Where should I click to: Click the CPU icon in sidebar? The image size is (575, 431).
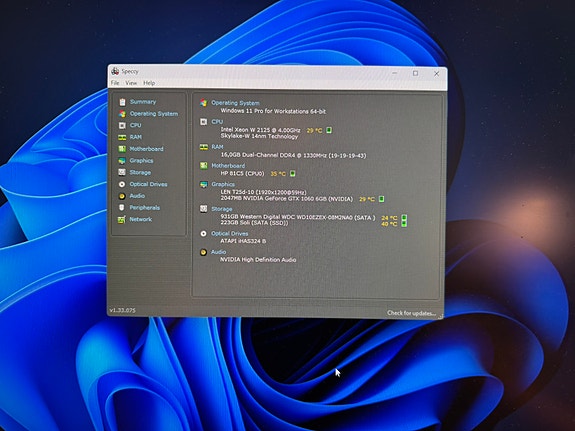point(122,125)
